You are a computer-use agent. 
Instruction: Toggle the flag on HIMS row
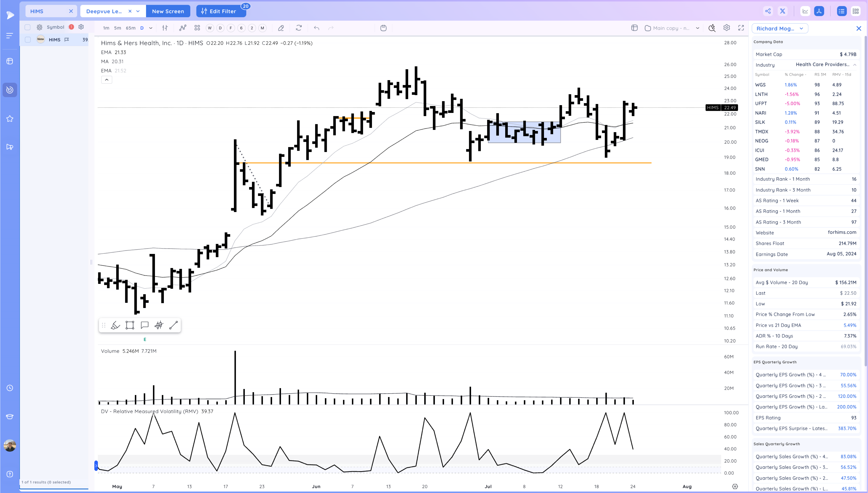67,40
